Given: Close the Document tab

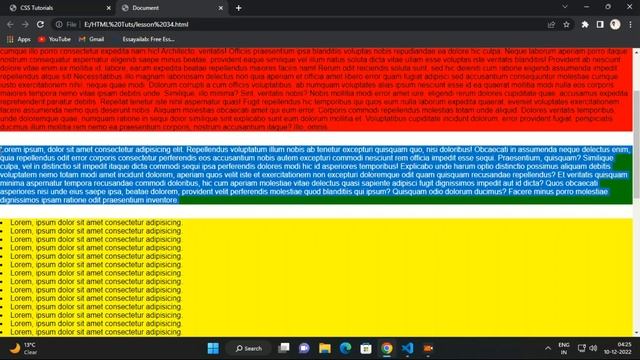Looking at the screenshot, I should (220, 8).
